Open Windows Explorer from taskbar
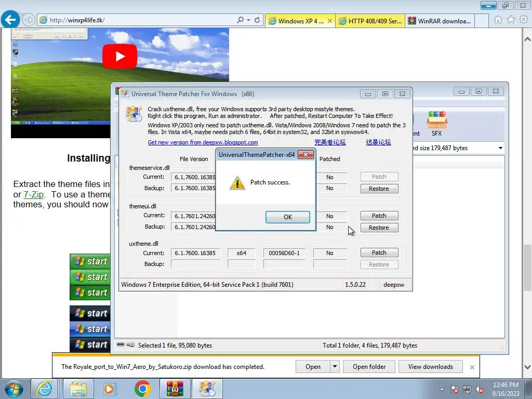 (78, 389)
